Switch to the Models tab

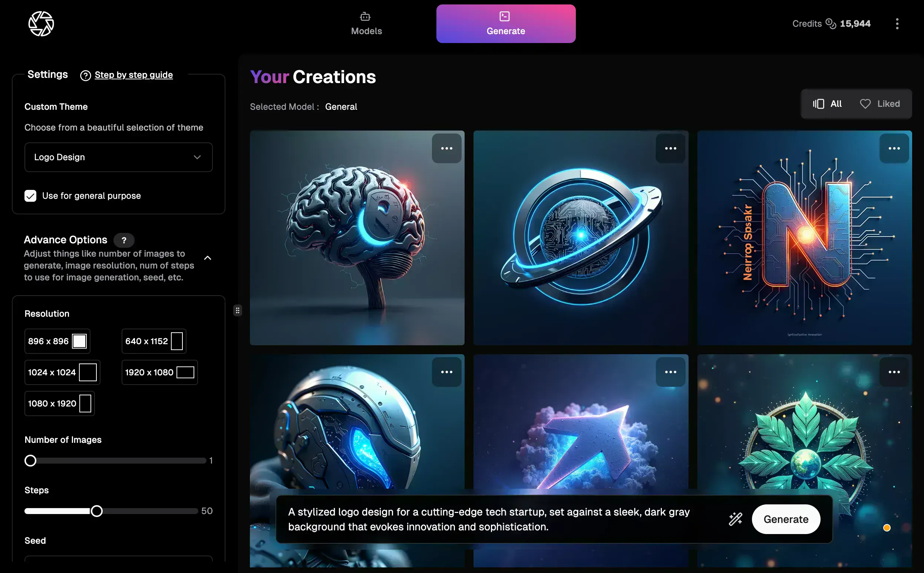click(366, 23)
